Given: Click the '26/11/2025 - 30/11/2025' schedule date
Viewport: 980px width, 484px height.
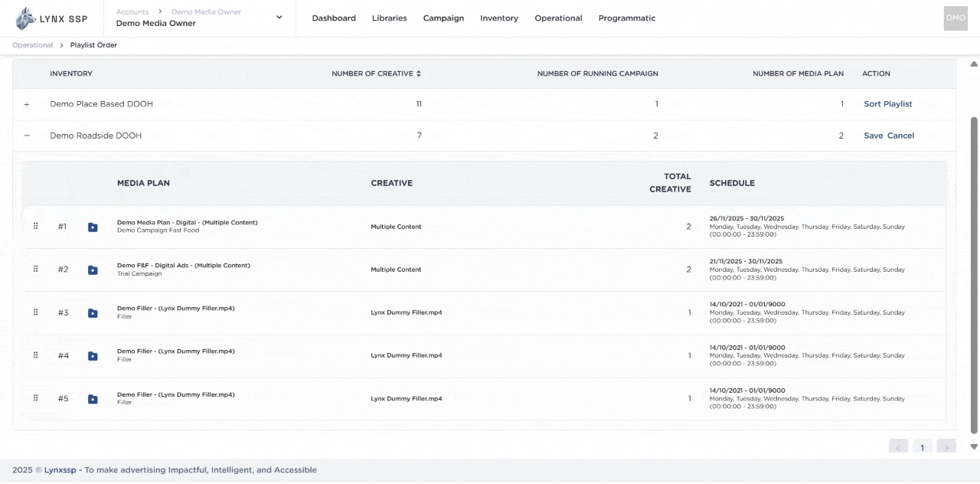Looking at the screenshot, I should point(746,218).
